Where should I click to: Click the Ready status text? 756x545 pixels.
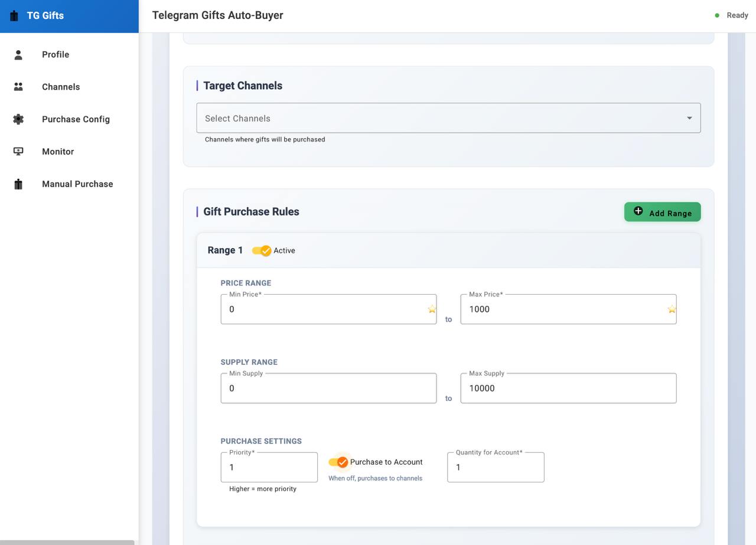(x=738, y=15)
